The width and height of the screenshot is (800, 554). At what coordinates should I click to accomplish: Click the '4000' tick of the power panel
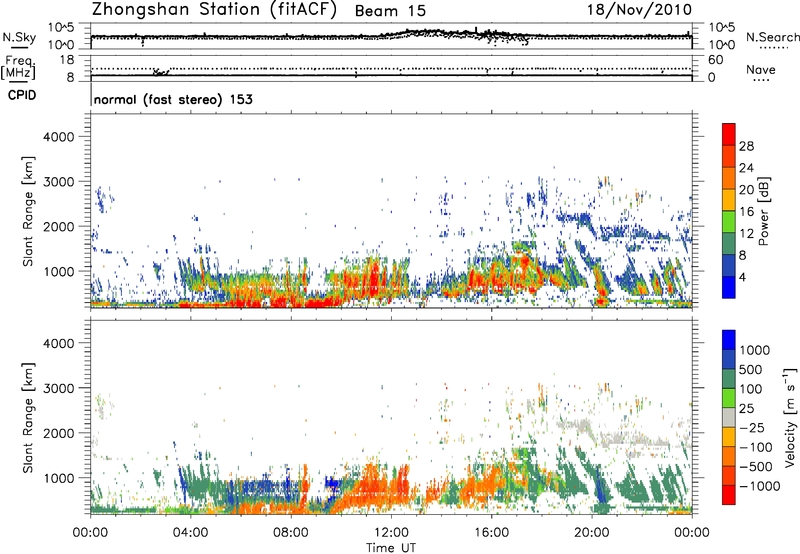click(x=59, y=137)
